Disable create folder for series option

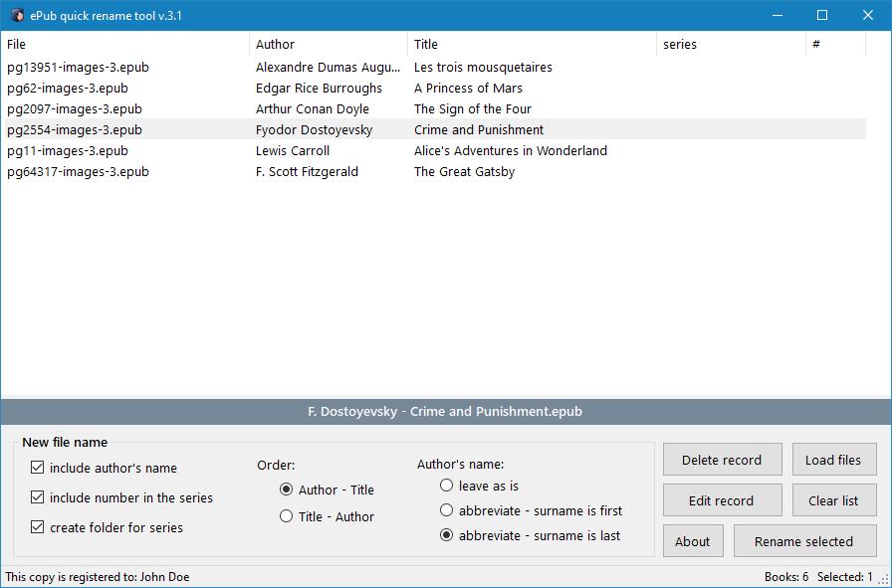pyautogui.click(x=38, y=527)
